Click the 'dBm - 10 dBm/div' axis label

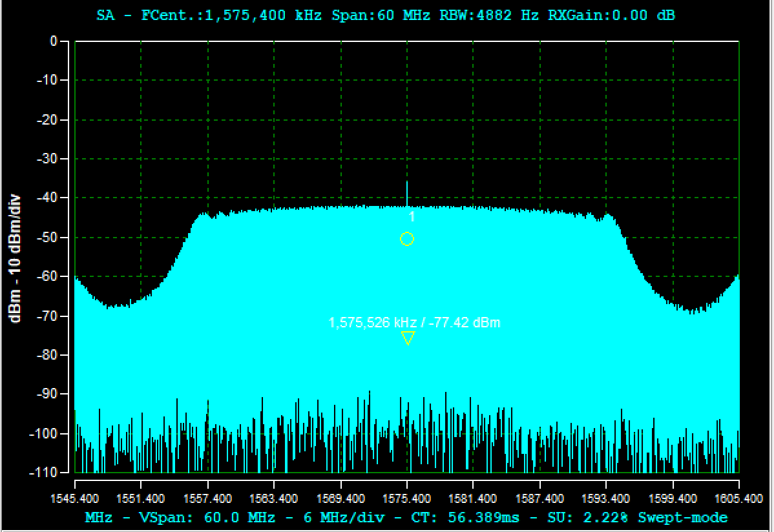click(16, 259)
